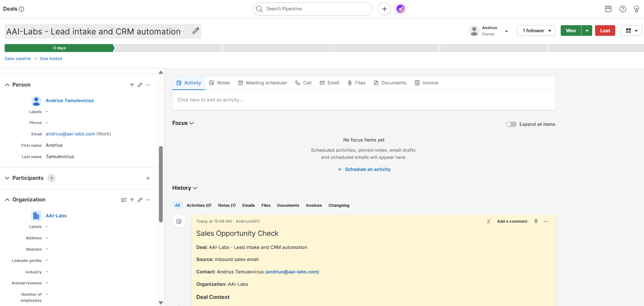This screenshot has height=306, width=644.
Task: Open the 1 follower dropdown
Action: click(x=536, y=31)
